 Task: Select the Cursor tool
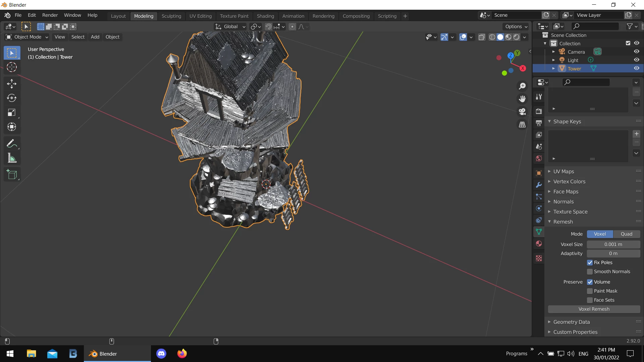[x=12, y=67]
